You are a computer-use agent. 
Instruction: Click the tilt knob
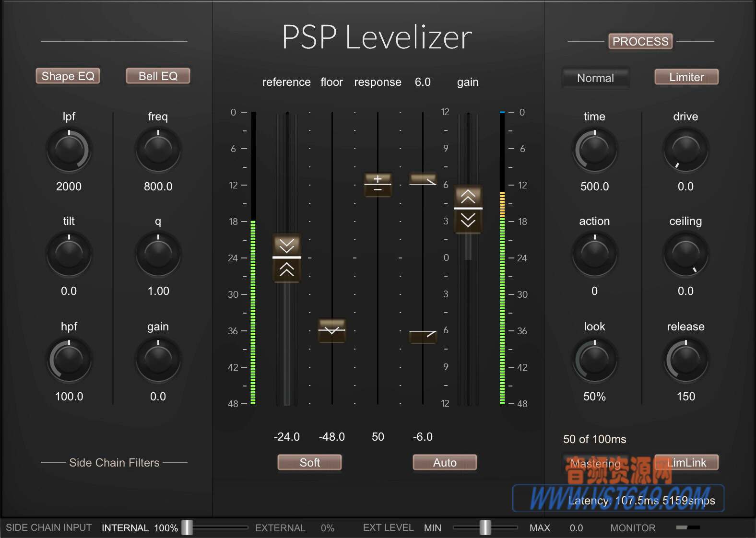point(69,255)
